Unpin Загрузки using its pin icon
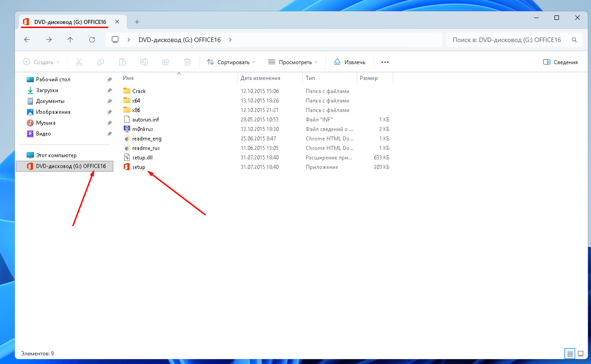 pyautogui.click(x=109, y=90)
